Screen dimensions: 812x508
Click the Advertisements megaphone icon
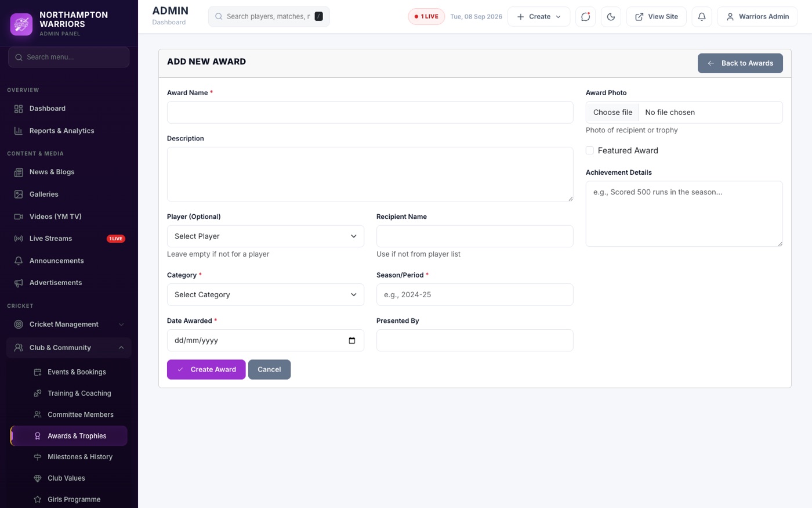pos(19,283)
